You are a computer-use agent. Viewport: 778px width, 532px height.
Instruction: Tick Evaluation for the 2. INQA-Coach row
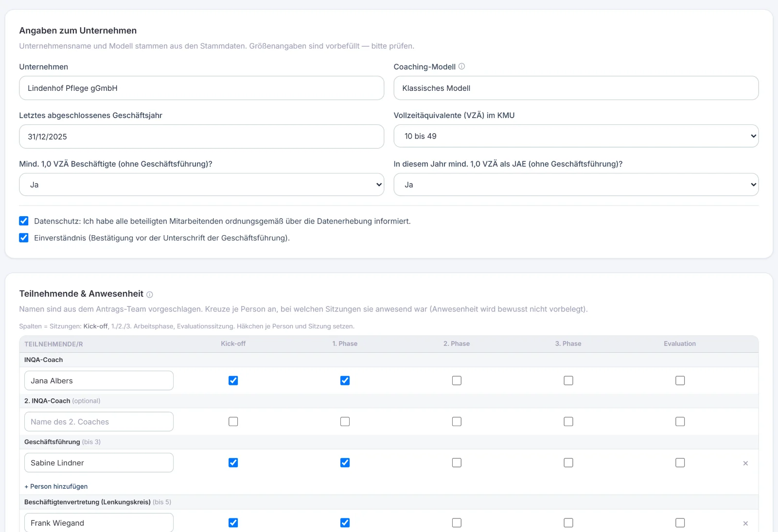pos(680,422)
